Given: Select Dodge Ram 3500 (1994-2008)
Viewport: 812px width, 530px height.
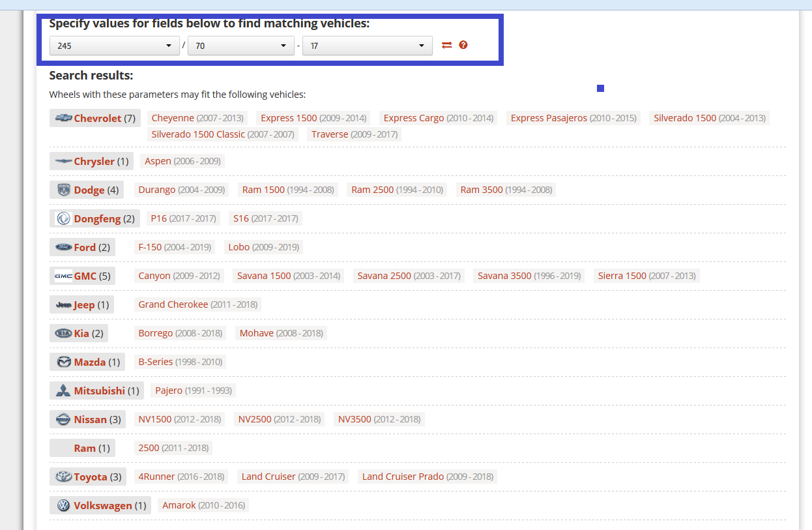Looking at the screenshot, I should 506,190.
